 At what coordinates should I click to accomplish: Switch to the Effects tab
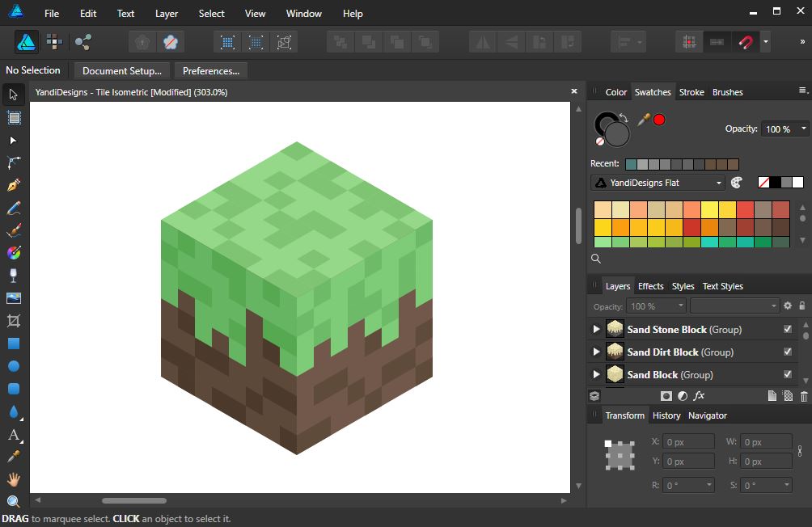point(650,286)
